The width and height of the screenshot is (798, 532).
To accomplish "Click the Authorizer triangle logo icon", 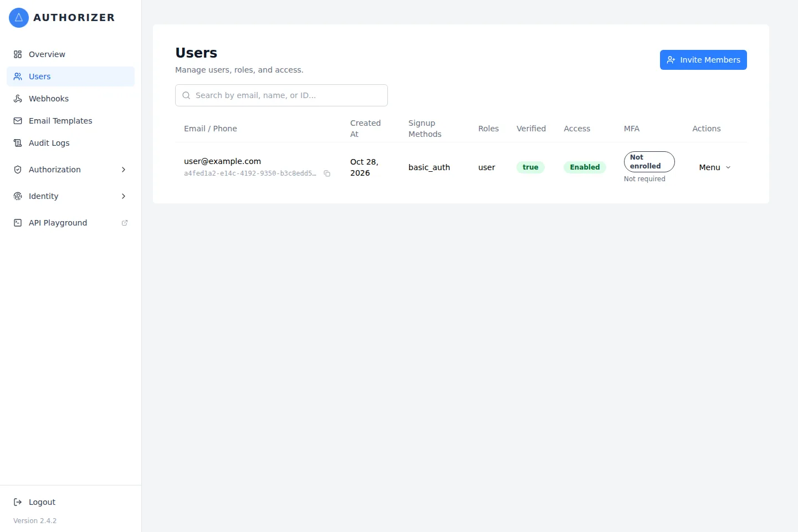I will click(19, 18).
